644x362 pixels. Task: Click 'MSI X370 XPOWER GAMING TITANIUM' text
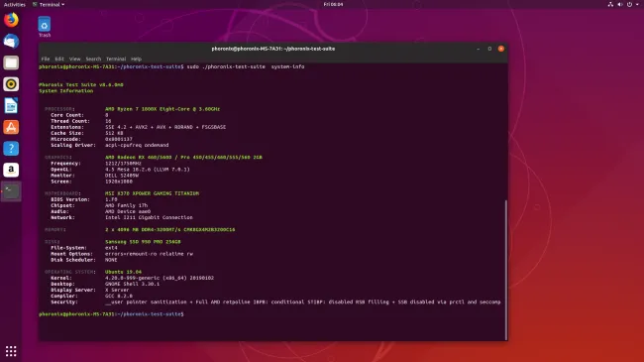tap(152, 193)
